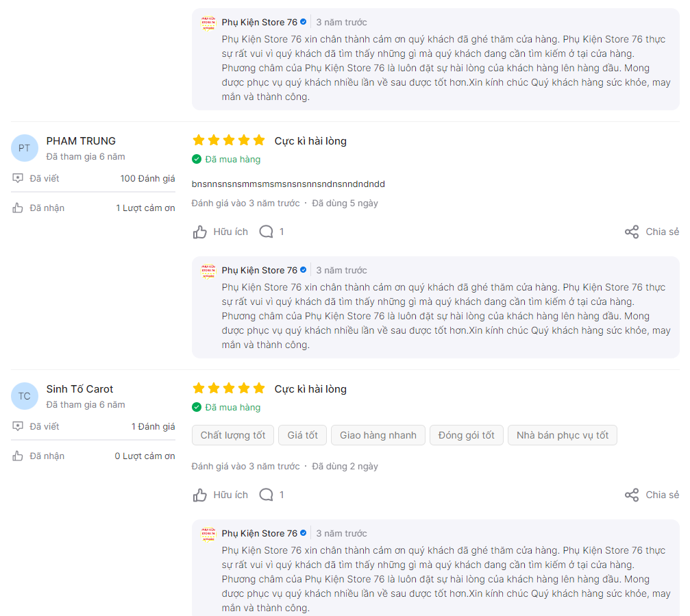Open PHAM TRUNG reviewer profile name
690x616 pixels.
[x=81, y=140]
